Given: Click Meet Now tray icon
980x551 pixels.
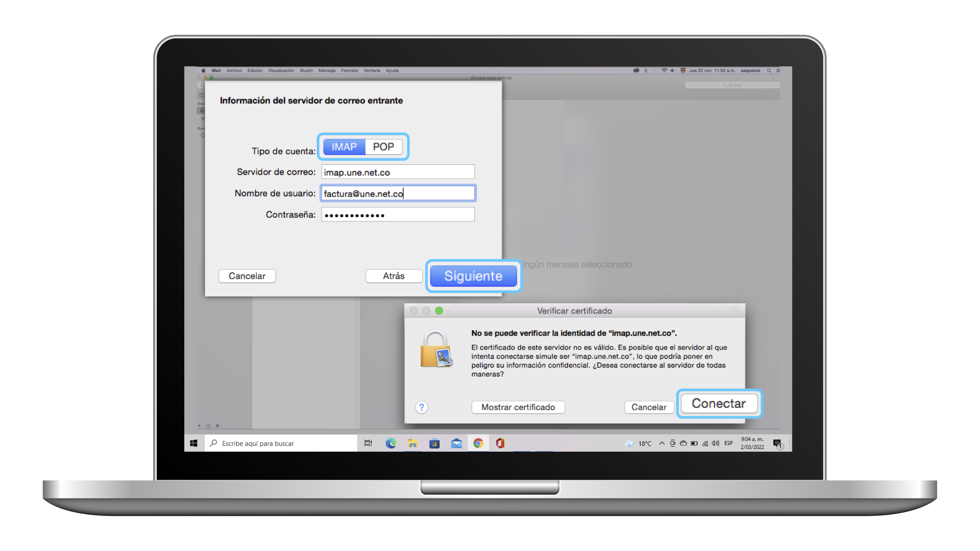Looking at the screenshot, I should click(673, 443).
